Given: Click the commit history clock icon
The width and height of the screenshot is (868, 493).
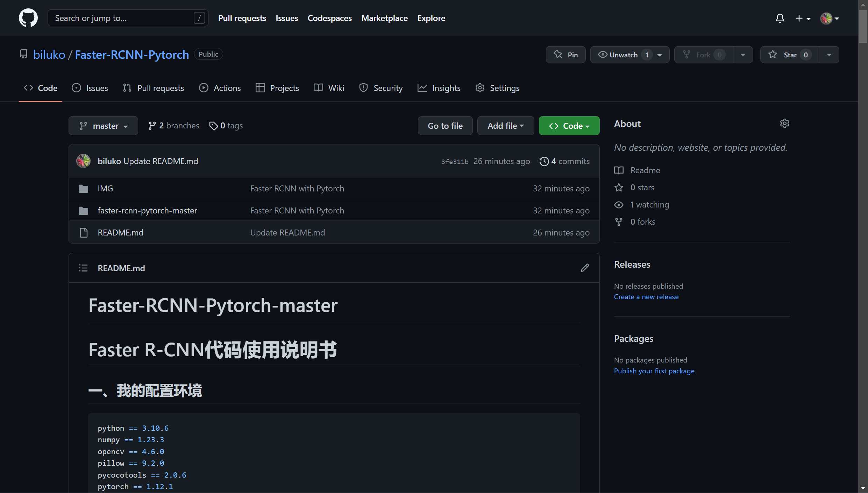Looking at the screenshot, I should click(x=544, y=161).
